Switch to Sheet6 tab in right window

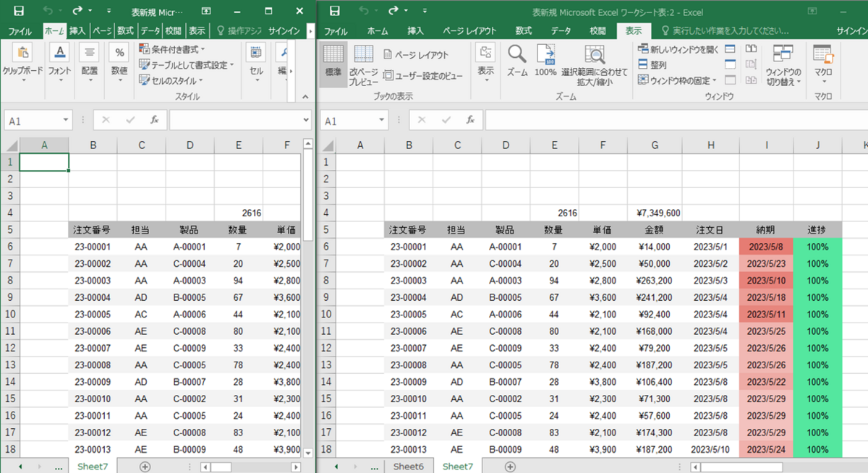click(407, 466)
